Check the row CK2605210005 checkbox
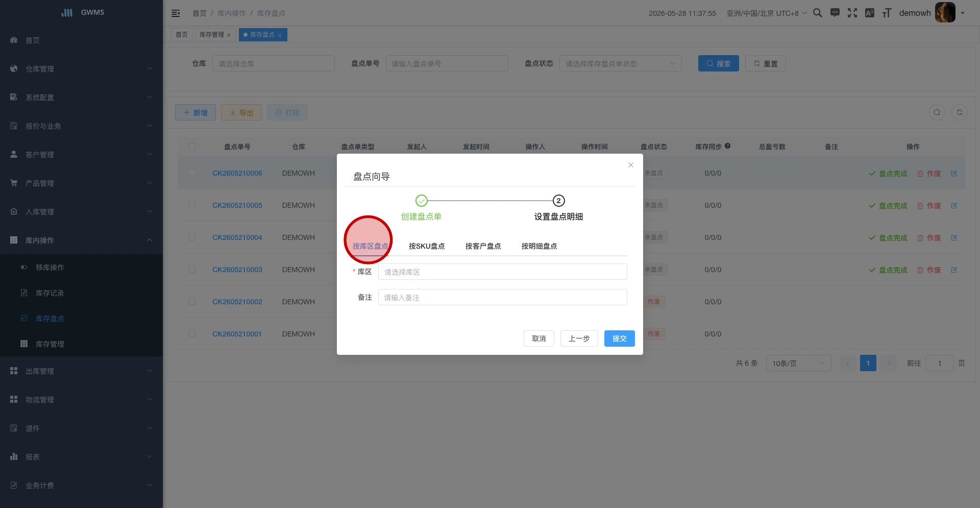The width and height of the screenshot is (980, 508). point(192,205)
